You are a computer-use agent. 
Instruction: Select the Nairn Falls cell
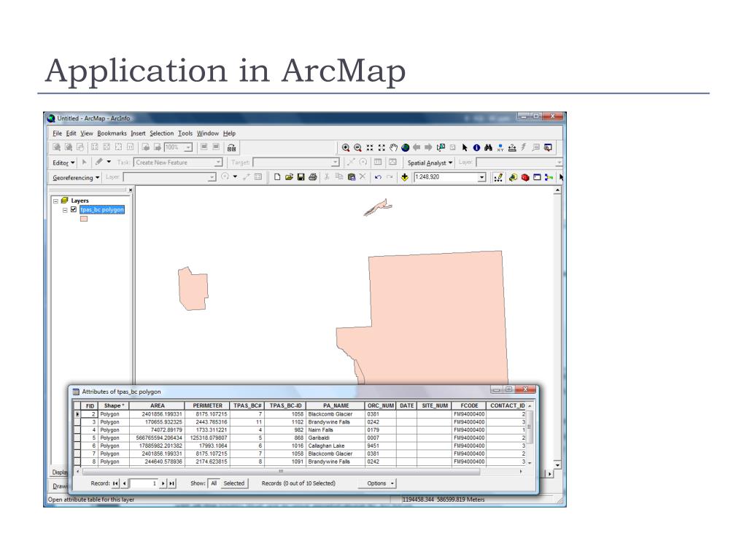pos(336,430)
